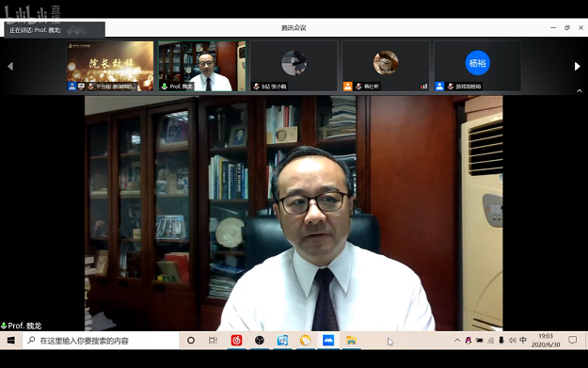The width and height of the screenshot is (588, 368).
Task: Select the 杨裕 participant tile
Action: [x=477, y=66]
